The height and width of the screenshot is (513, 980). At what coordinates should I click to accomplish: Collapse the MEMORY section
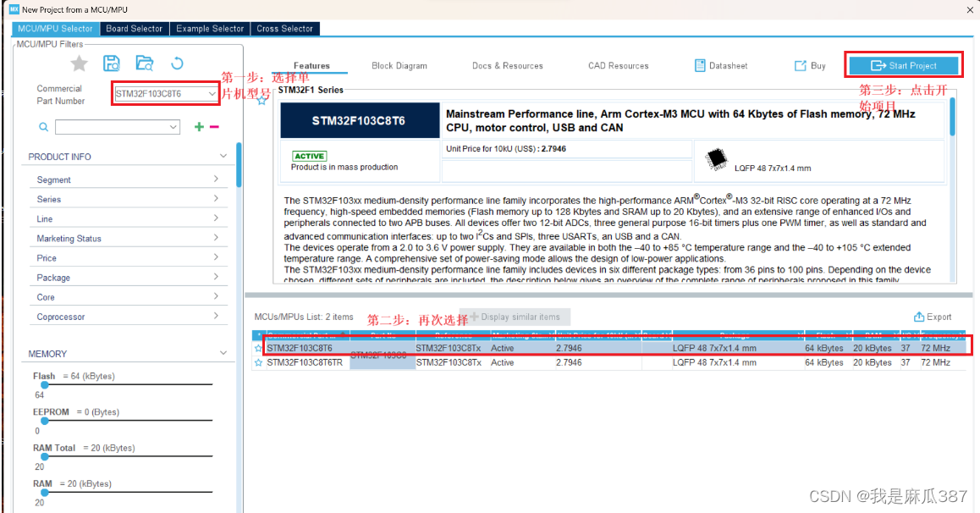click(223, 353)
